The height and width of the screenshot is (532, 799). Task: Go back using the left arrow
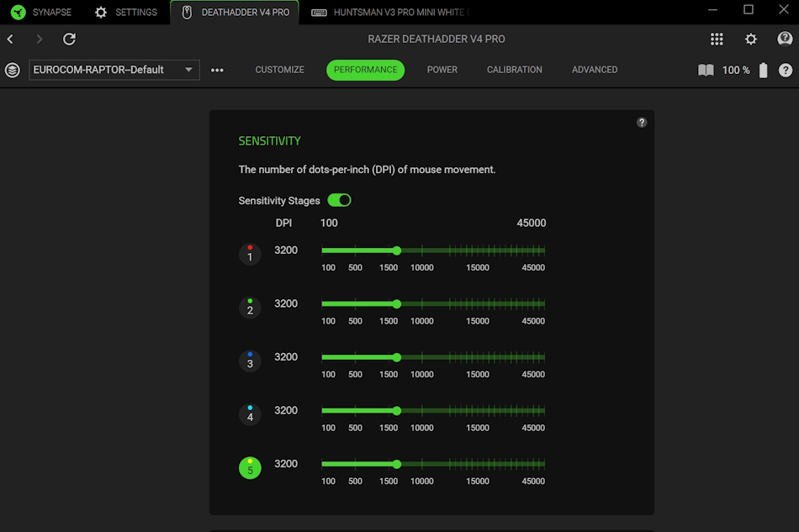[11, 40]
